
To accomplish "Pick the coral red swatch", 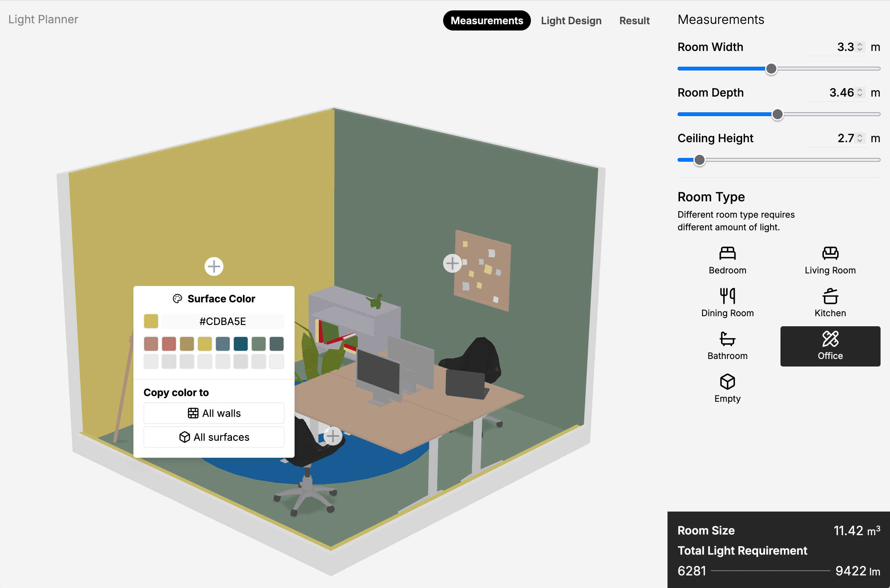I will [x=169, y=344].
